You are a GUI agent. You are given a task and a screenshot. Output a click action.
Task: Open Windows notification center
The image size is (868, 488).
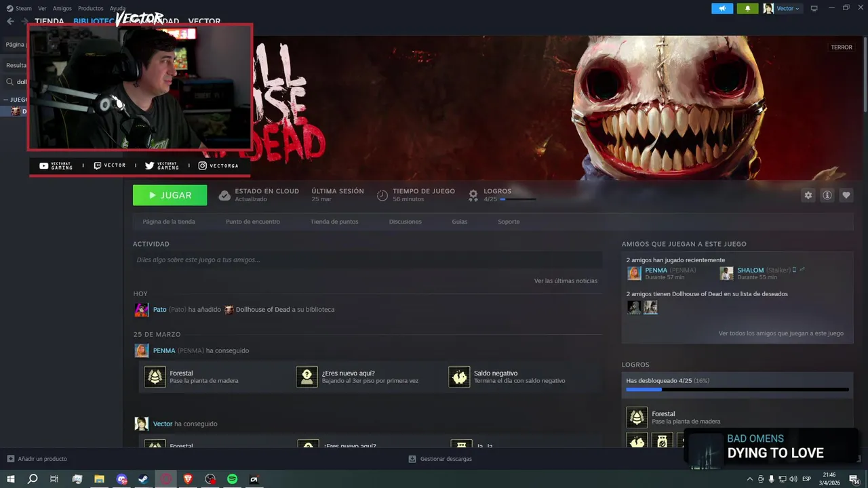(x=854, y=479)
